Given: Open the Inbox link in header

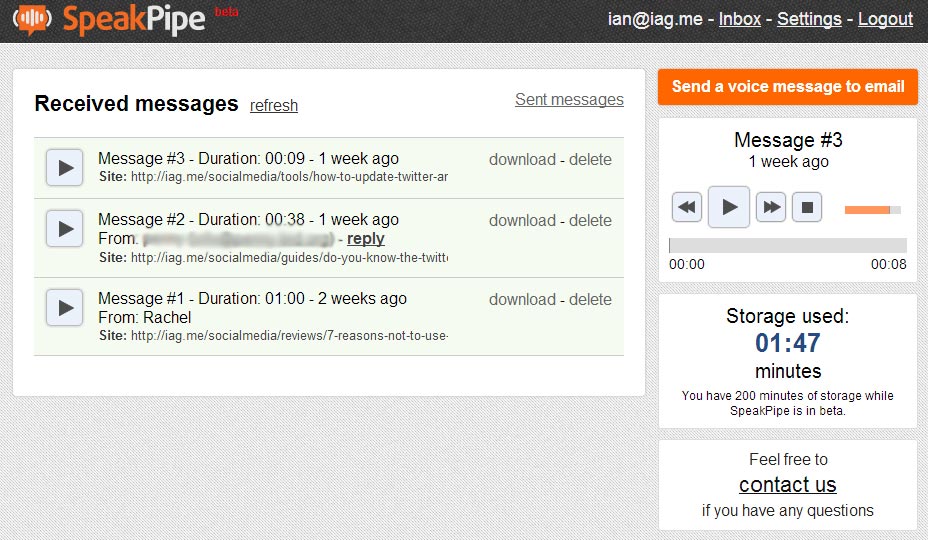Looking at the screenshot, I should (739, 19).
